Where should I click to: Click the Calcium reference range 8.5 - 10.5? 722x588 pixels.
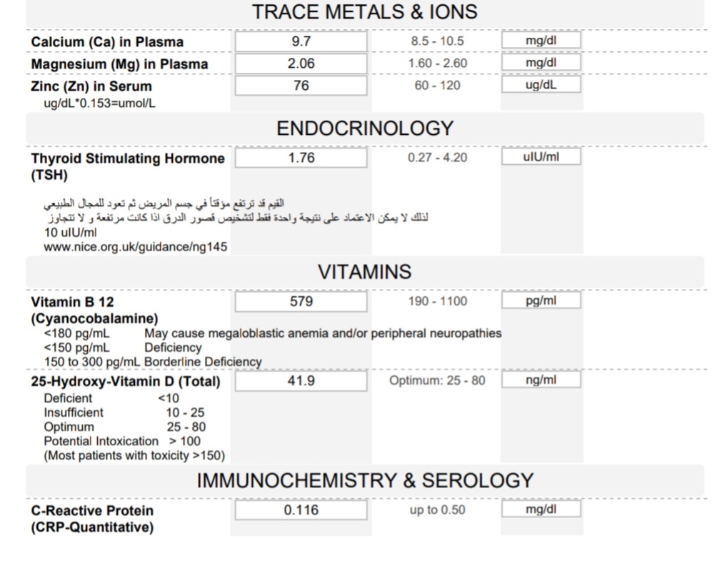click(437, 41)
